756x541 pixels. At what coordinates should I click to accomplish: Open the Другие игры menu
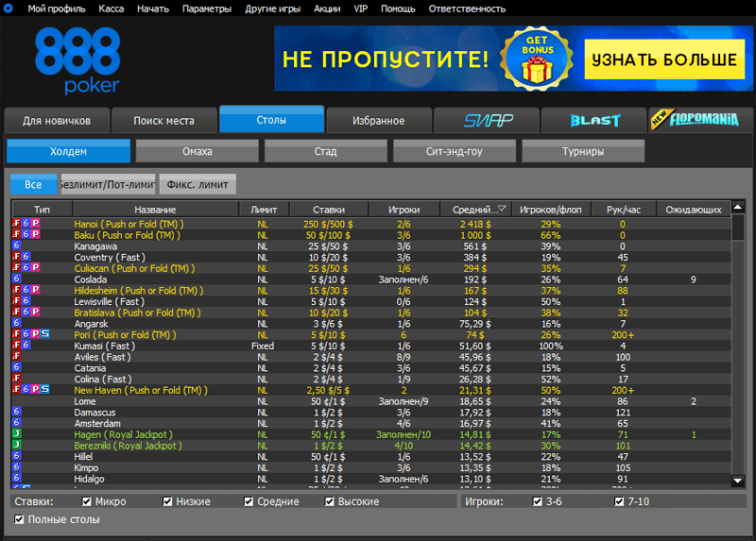click(x=273, y=8)
